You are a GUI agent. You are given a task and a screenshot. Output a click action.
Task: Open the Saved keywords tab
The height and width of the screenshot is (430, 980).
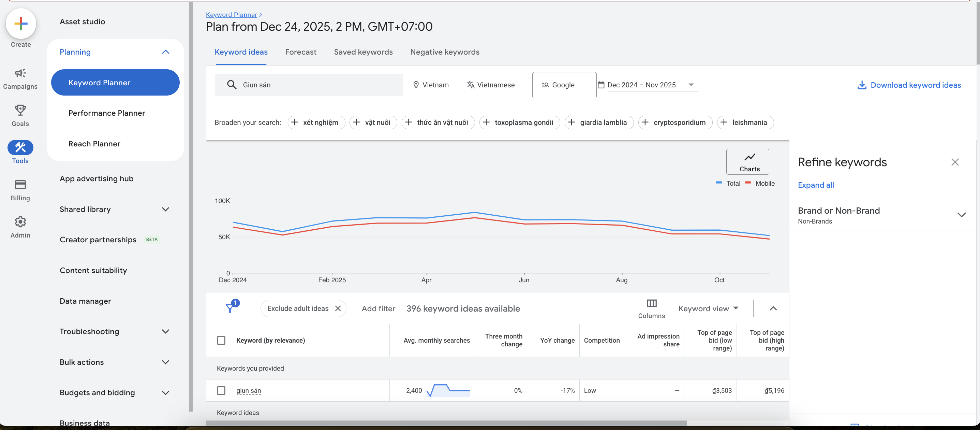(363, 52)
